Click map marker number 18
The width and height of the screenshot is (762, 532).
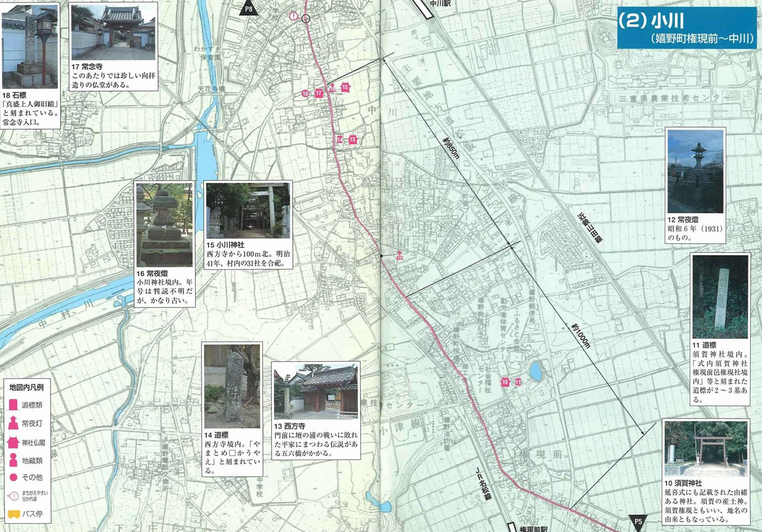[305, 93]
